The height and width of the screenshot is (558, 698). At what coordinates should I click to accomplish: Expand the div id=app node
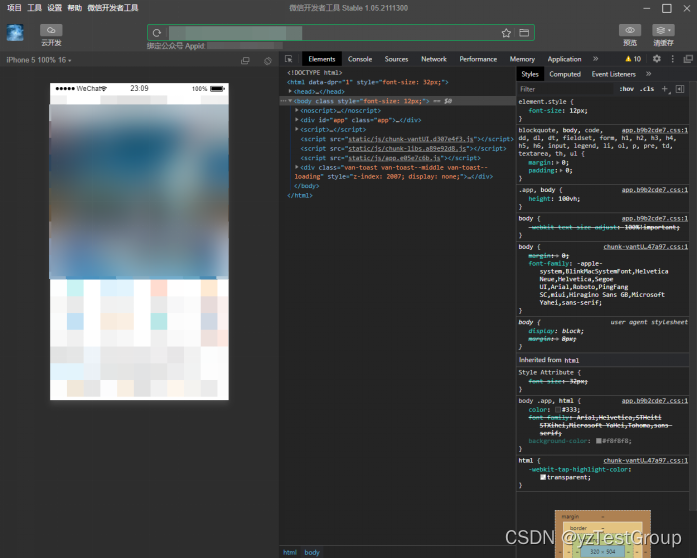pos(297,120)
